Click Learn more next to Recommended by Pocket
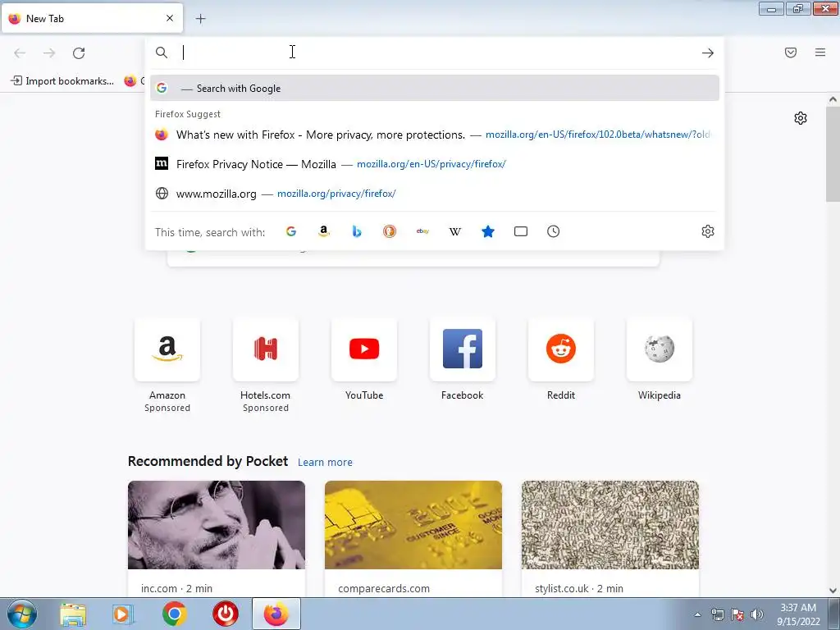The height and width of the screenshot is (630, 840). coord(325,463)
